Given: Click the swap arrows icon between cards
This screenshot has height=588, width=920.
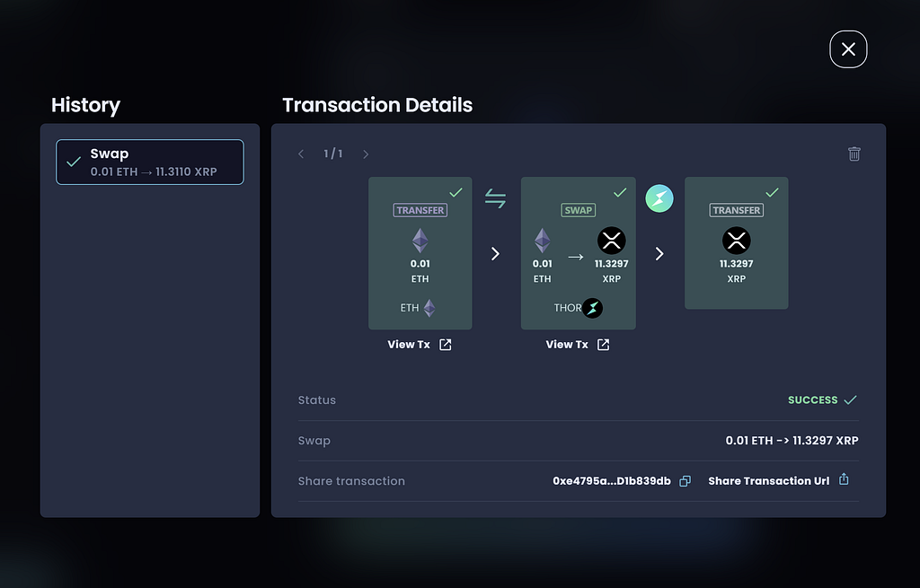Looking at the screenshot, I should [495, 198].
